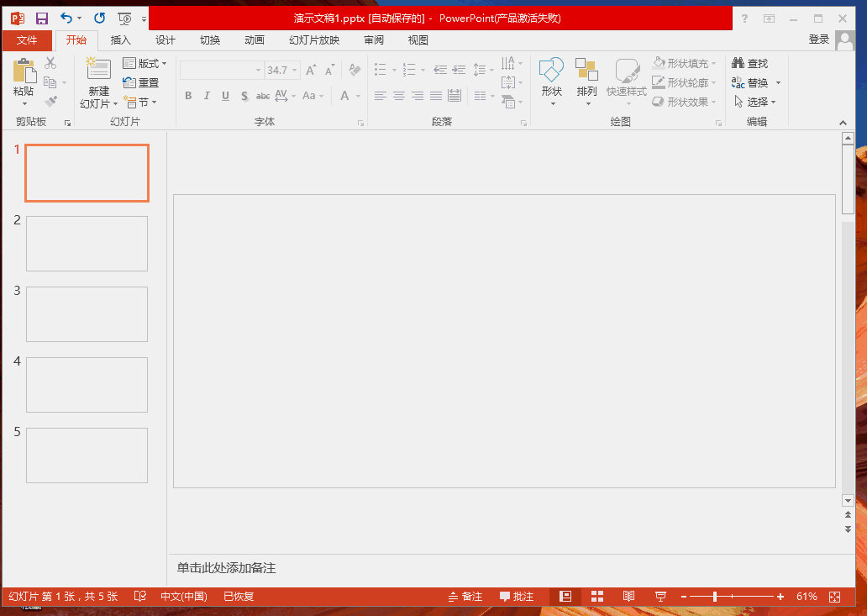Expand the Layout (版式) dropdown

(145, 64)
